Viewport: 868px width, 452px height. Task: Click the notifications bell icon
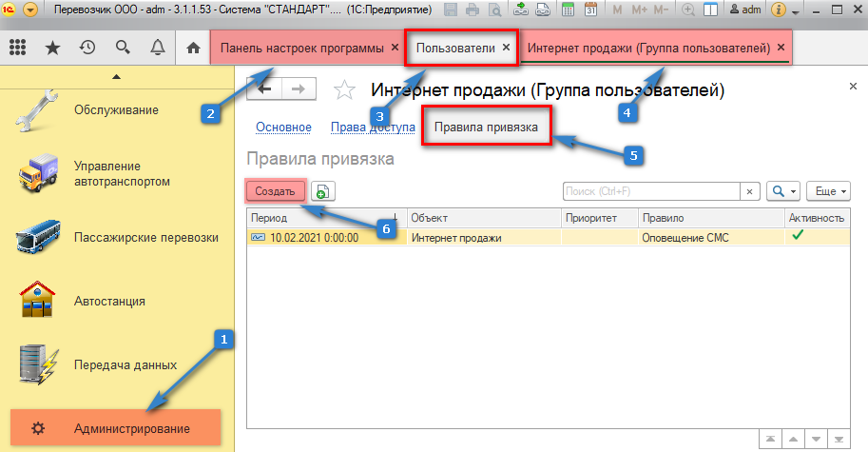tap(156, 47)
